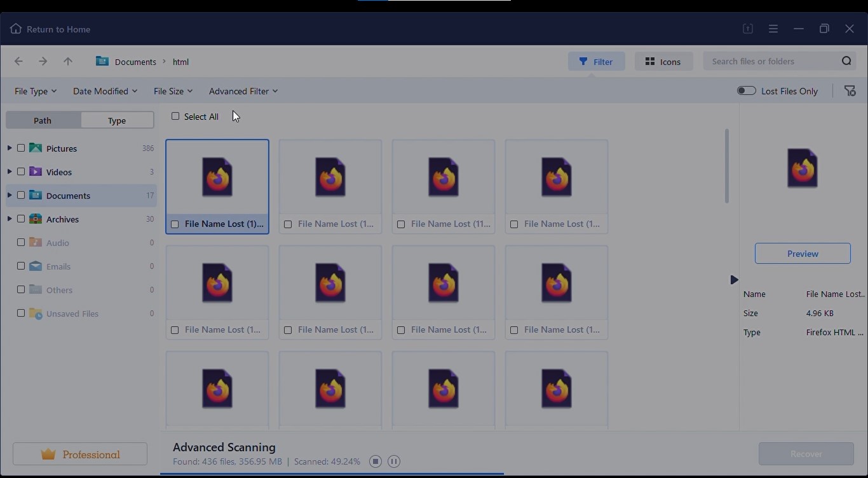The image size is (868, 478).
Task: Collapse the preview panel arrow
Action: point(734,280)
